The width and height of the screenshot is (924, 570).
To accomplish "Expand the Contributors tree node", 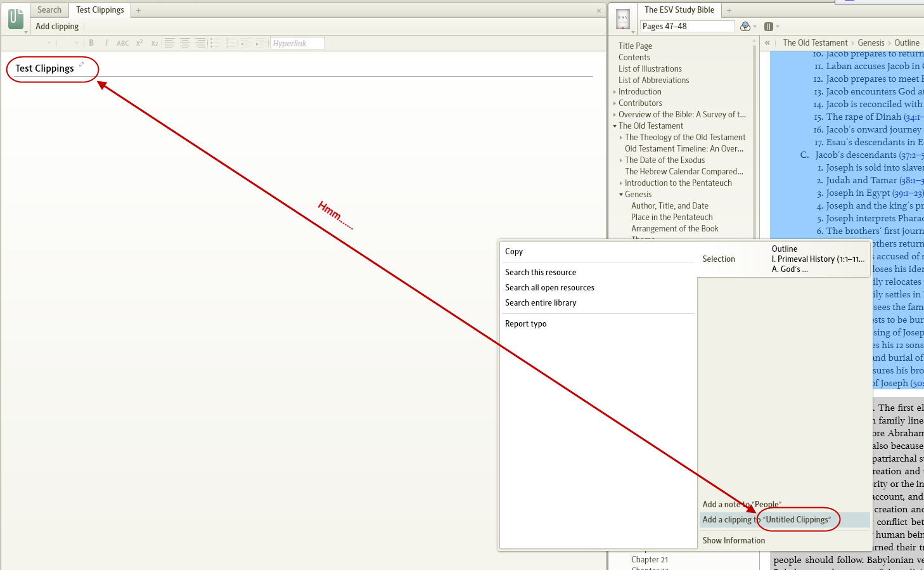I will click(x=615, y=103).
